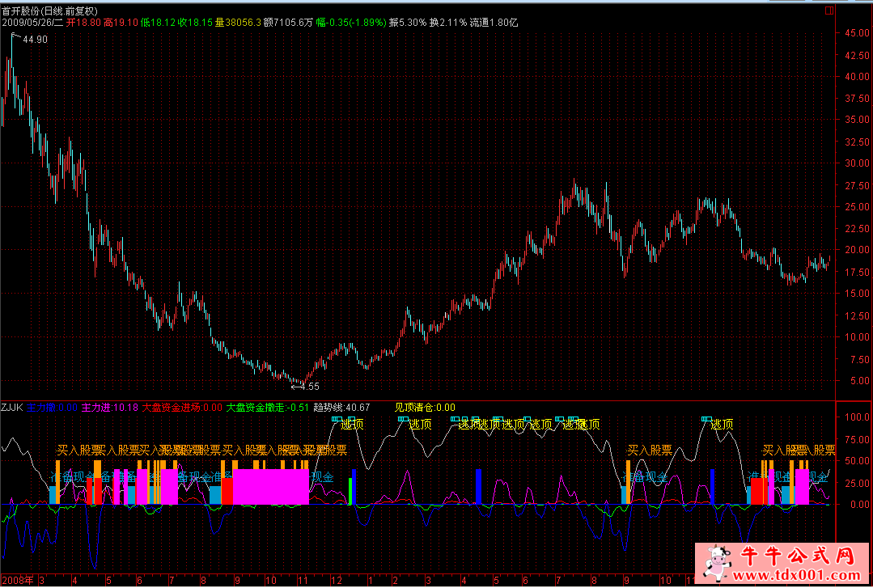Screen dimensions: 873x588
Task: Click the volume value 量38056.3
Action: click(x=239, y=23)
